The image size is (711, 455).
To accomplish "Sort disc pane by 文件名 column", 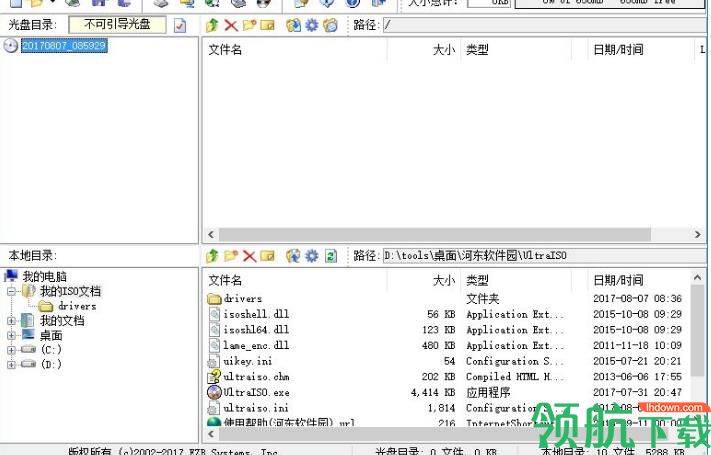I will [x=294, y=49].
